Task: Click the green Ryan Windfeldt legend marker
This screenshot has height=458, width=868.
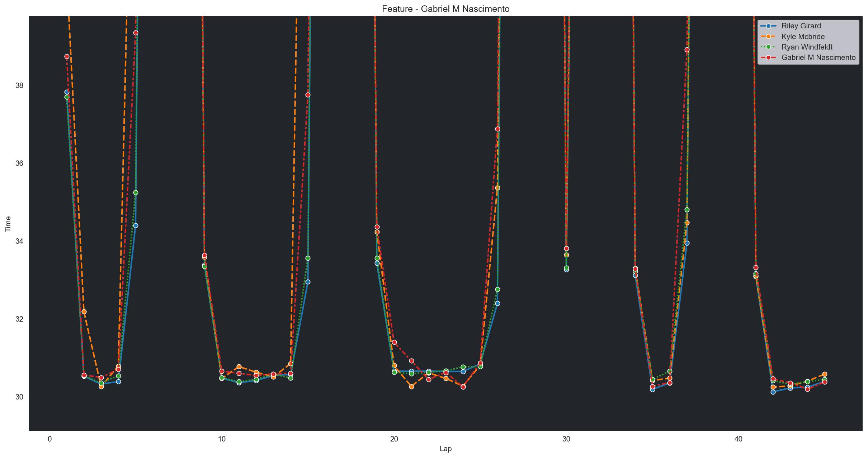Action: click(768, 47)
